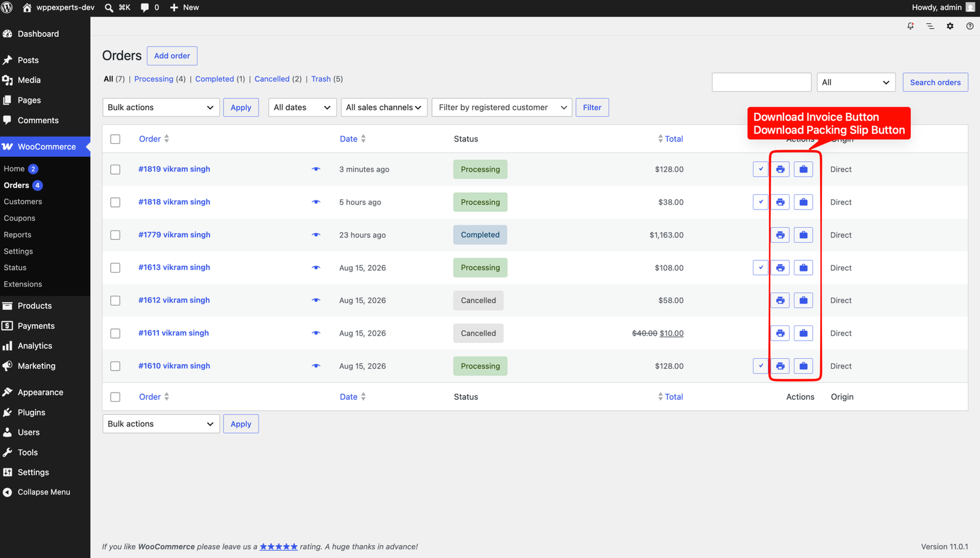Tick the checkbox for order #1819
This screenshot has height=558, width=980.
115,169
